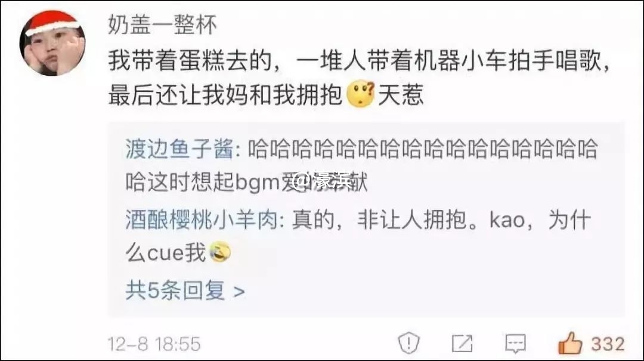Open the profile name 奶盖一整杯
This screenshot has height=361, width=644.
tap(162, 24)
